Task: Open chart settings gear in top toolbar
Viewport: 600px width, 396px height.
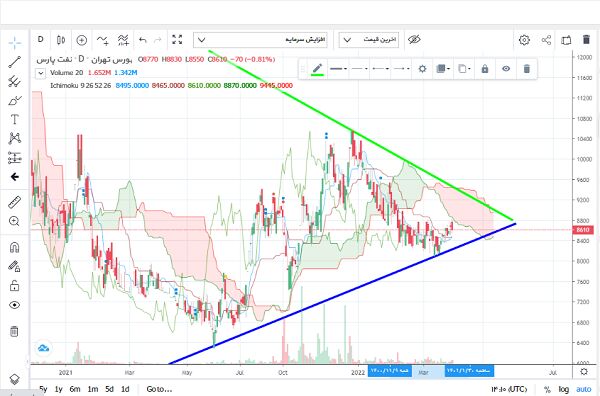Action: pyautogui.click(x=524, y=40)
